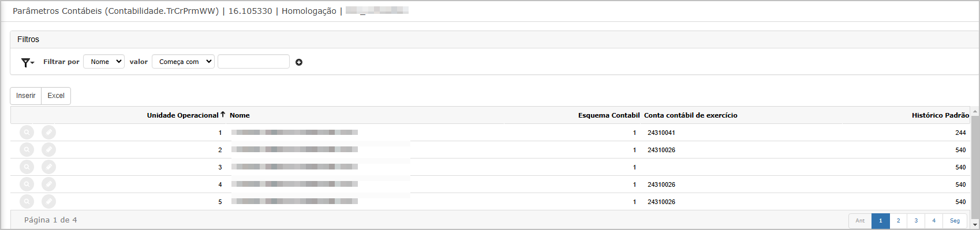This screenshot has height=230, width=980.
Task: Edit the row with Unidade Operacional 5
Action: tap(49, 202)
